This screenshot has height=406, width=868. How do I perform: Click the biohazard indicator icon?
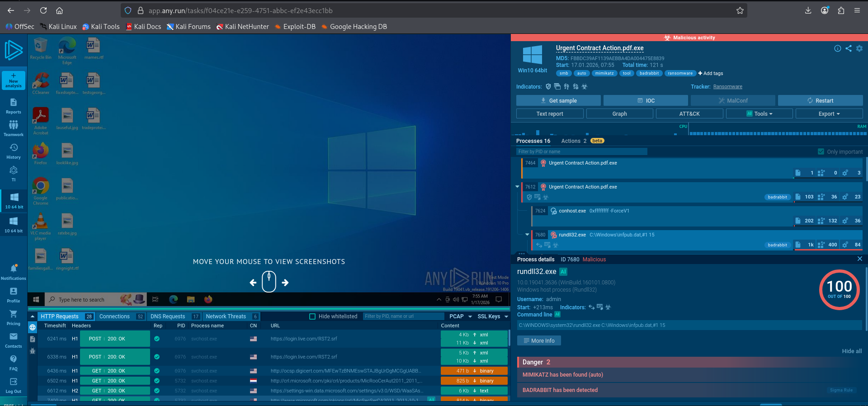click(585, 86)
